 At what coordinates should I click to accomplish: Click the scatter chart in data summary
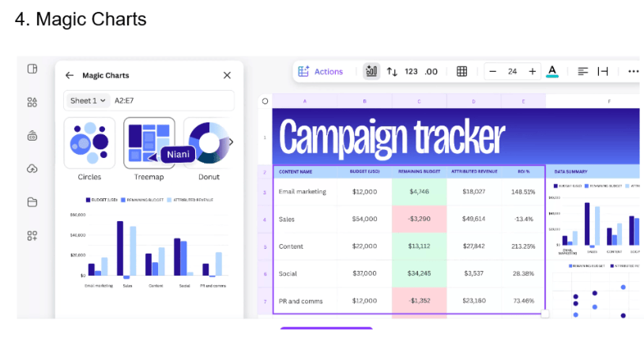pos(595,291)
